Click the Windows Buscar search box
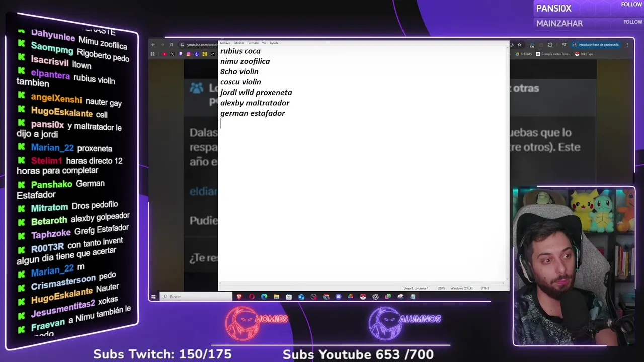Viewport: 644px width, 362px height. pos(196,297)
